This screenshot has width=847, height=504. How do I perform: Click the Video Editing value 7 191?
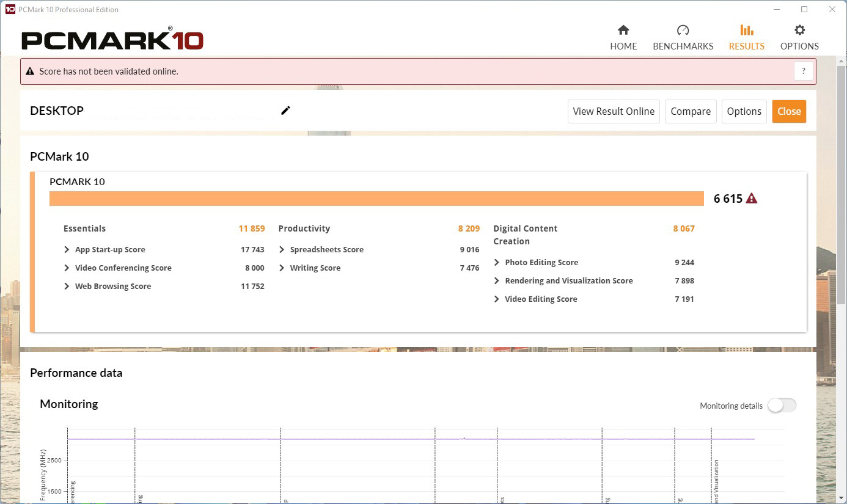(684, 299)
